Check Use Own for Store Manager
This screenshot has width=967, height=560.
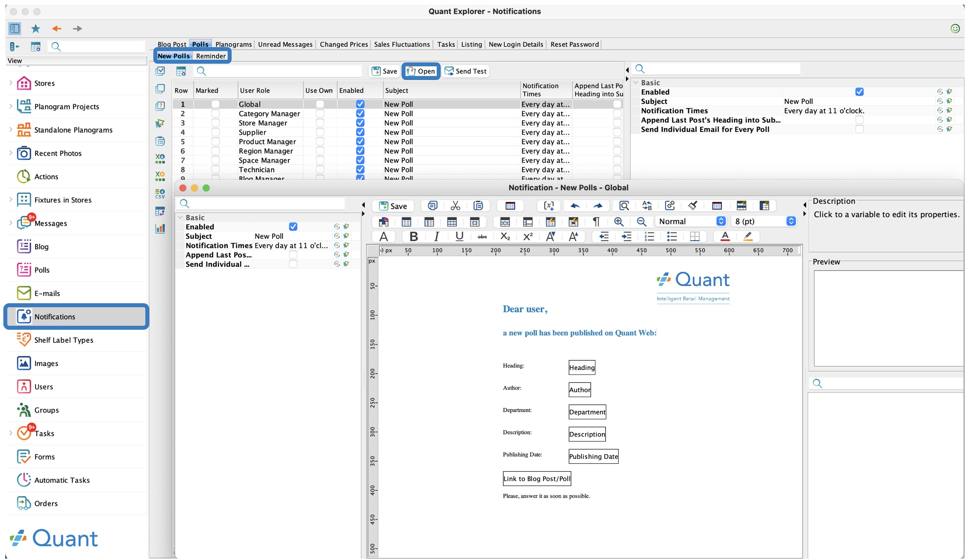(320, 123)
